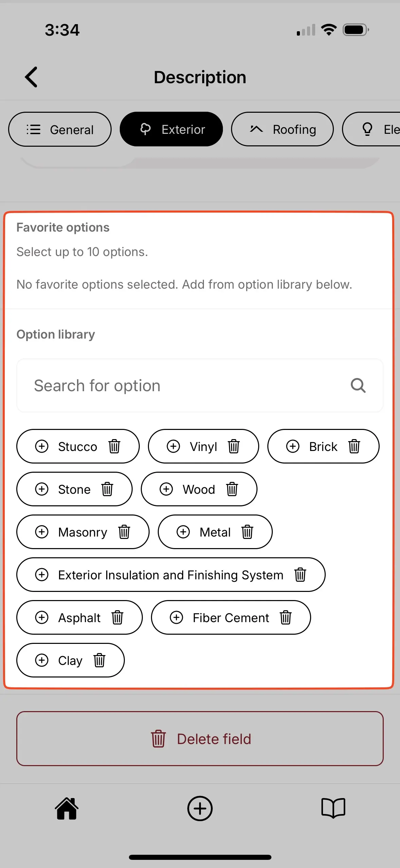Tap the list icon on the General tab

[x=33, y=129]
